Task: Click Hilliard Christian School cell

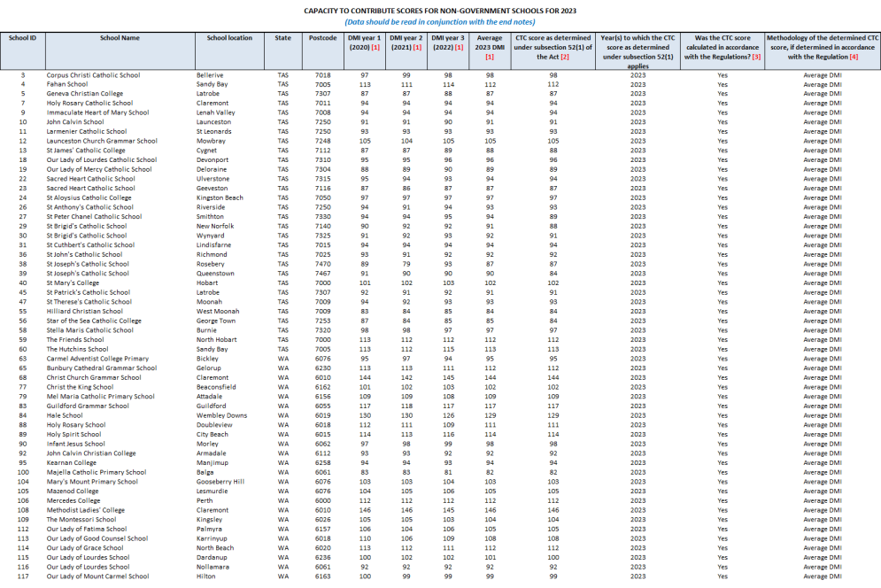Action: pyautogui.click(x=84, y=311)
